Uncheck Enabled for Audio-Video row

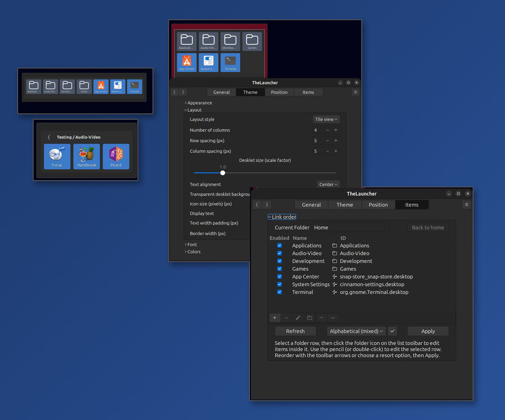coord(279,253)
